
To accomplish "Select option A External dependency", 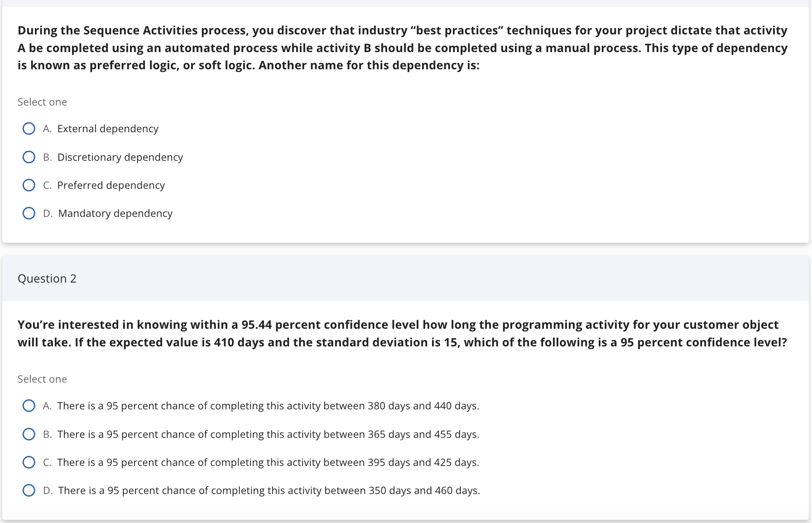I will 29,128.
